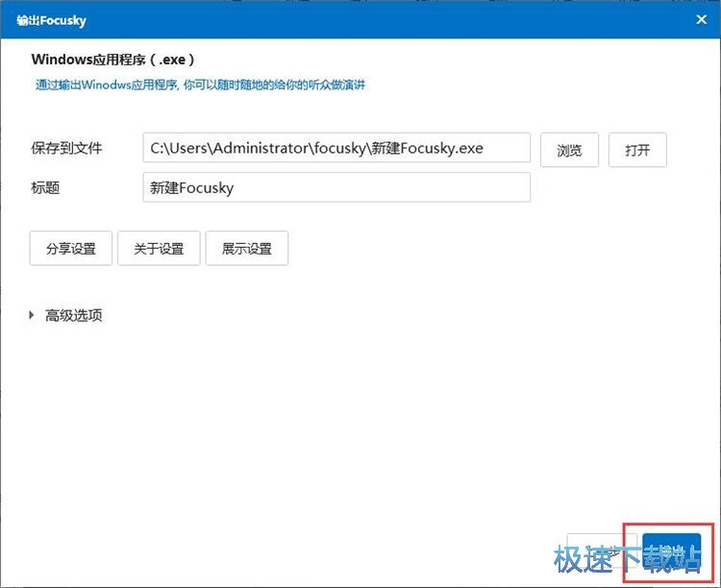Click the 'Windows应用程序（.exe）' heading text

(x=112, y=60)
